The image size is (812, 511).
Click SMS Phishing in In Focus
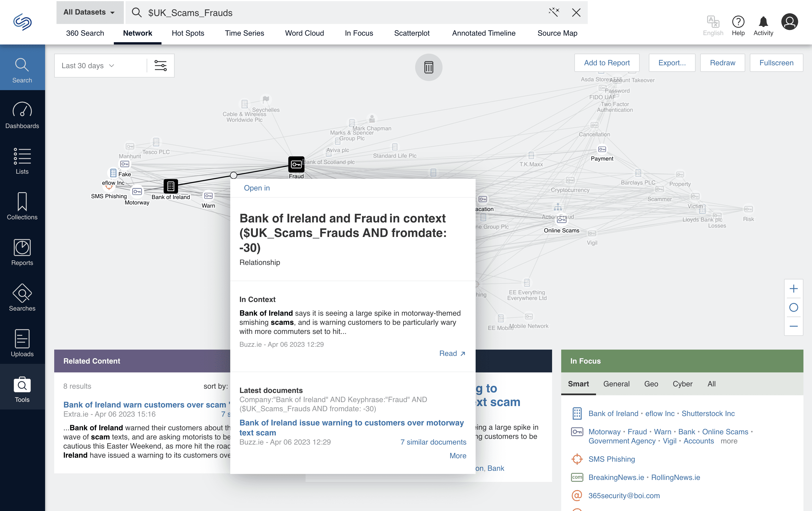[x=611, y=459]
